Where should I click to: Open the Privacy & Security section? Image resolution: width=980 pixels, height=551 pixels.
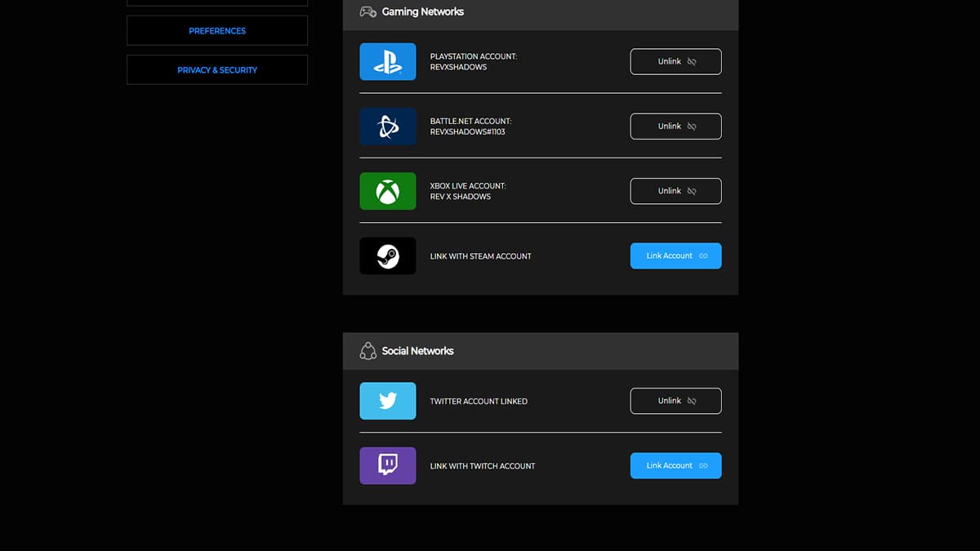click(216, 69)
